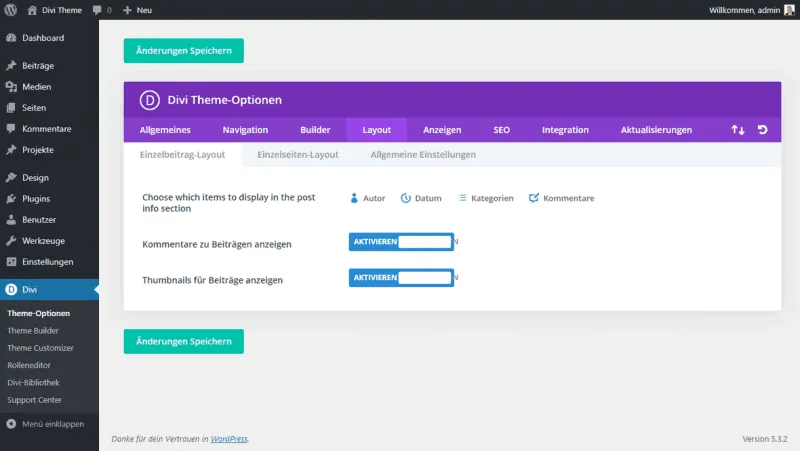Open Theme Customizer submenu item

tap(40, 348)
